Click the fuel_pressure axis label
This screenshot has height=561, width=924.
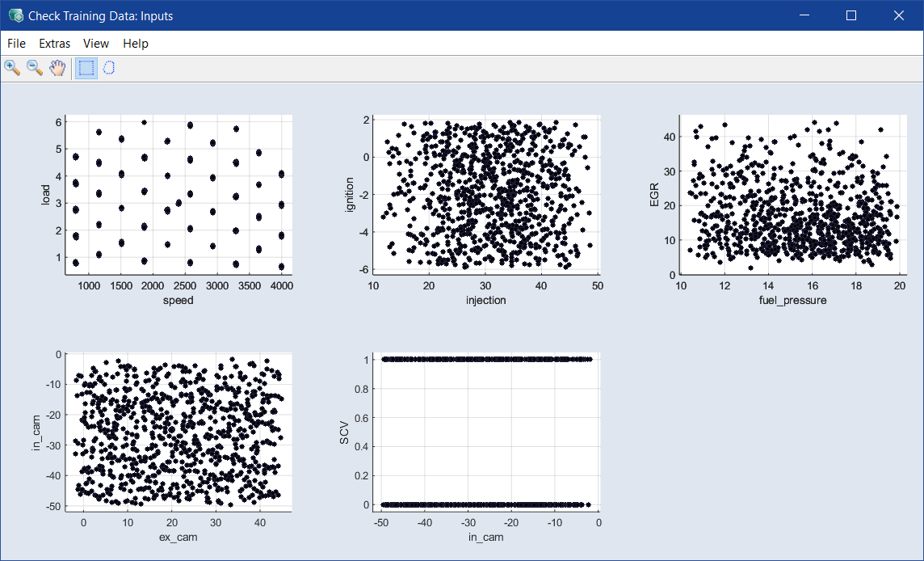pos(792,301)
